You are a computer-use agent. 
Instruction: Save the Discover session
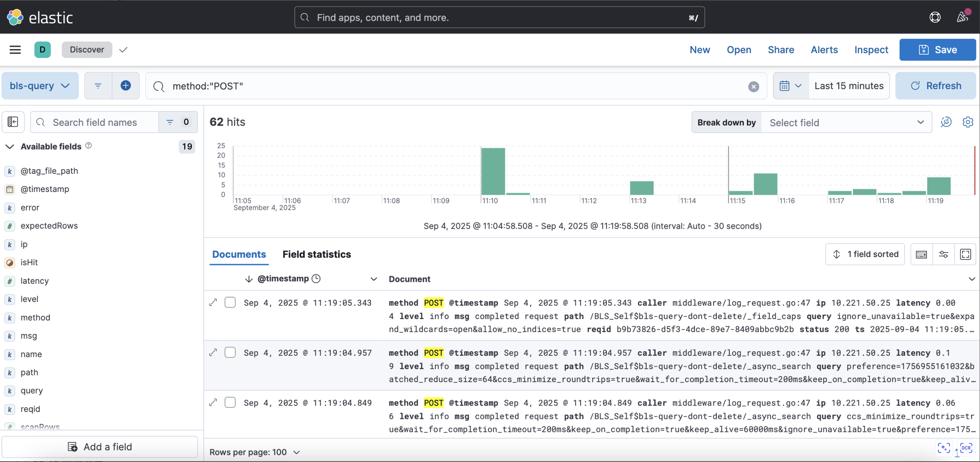pyautogui.click(x=937, y=49)
